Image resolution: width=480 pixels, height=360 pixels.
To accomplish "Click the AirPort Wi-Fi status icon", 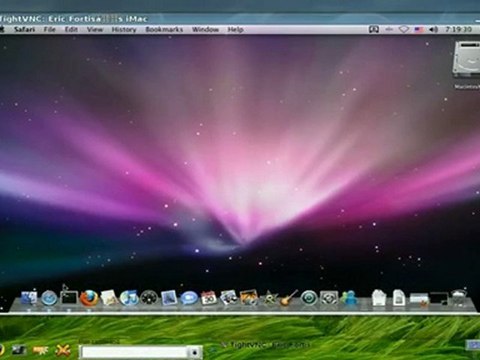I will click(404, 29).
